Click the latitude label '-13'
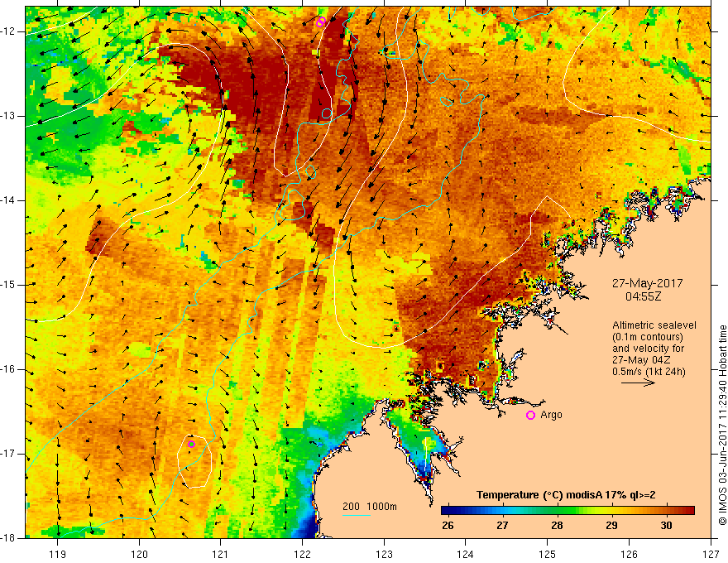728x563 pixels. tap(9, 116)
